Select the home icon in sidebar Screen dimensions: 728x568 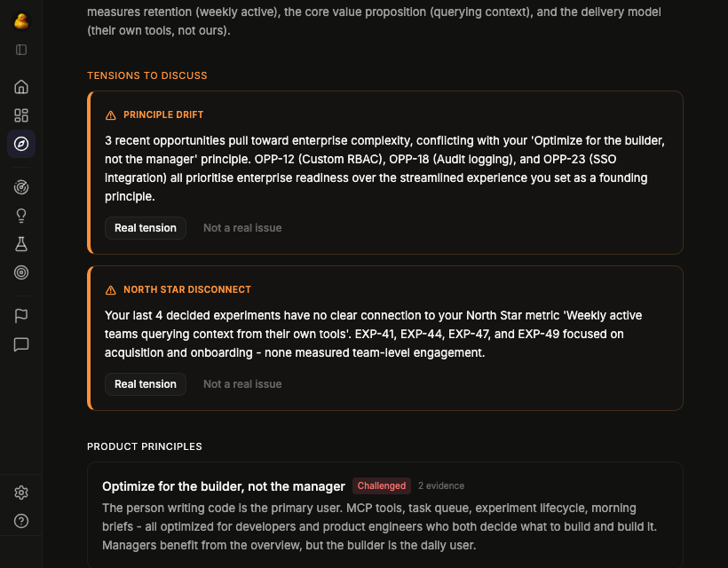click(20, 87)
